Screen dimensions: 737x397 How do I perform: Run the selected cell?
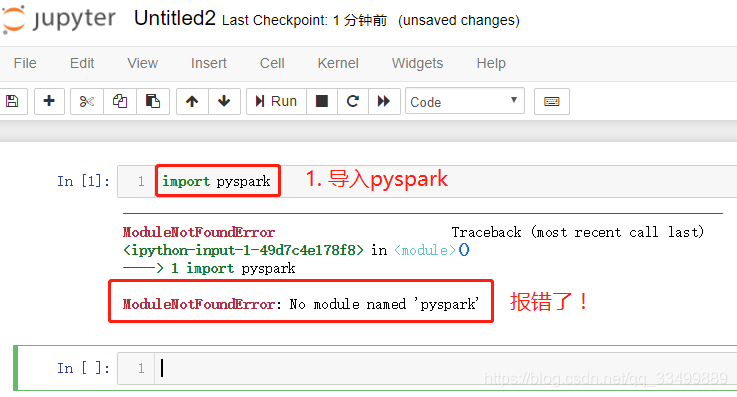click(x=276, y=101)
